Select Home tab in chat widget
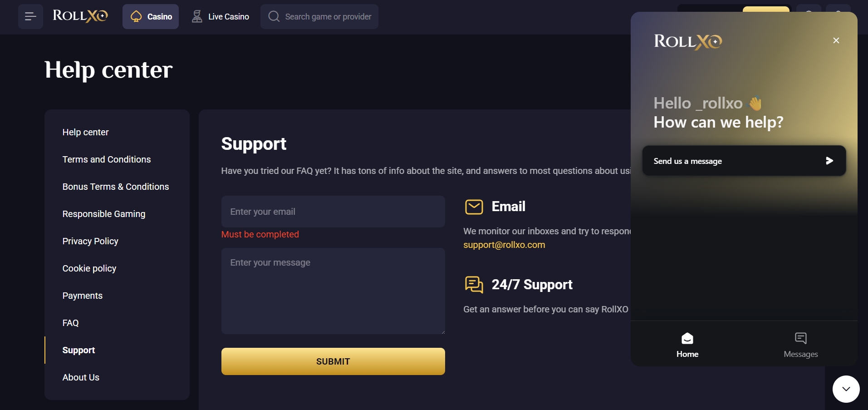Viewport: 868px width, 410px height. coord(687,345)
